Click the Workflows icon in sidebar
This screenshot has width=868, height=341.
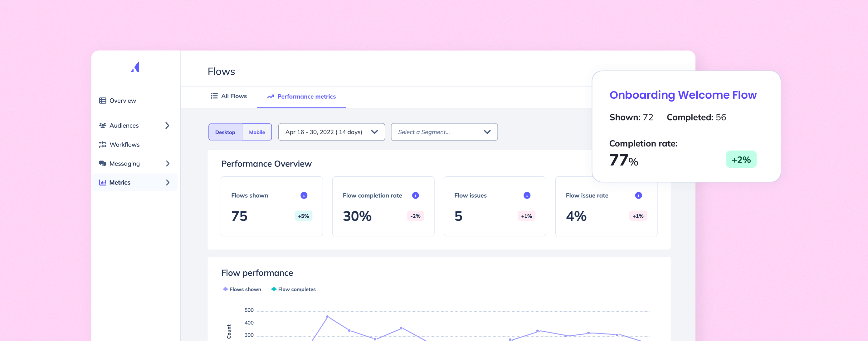pos(102,144)
